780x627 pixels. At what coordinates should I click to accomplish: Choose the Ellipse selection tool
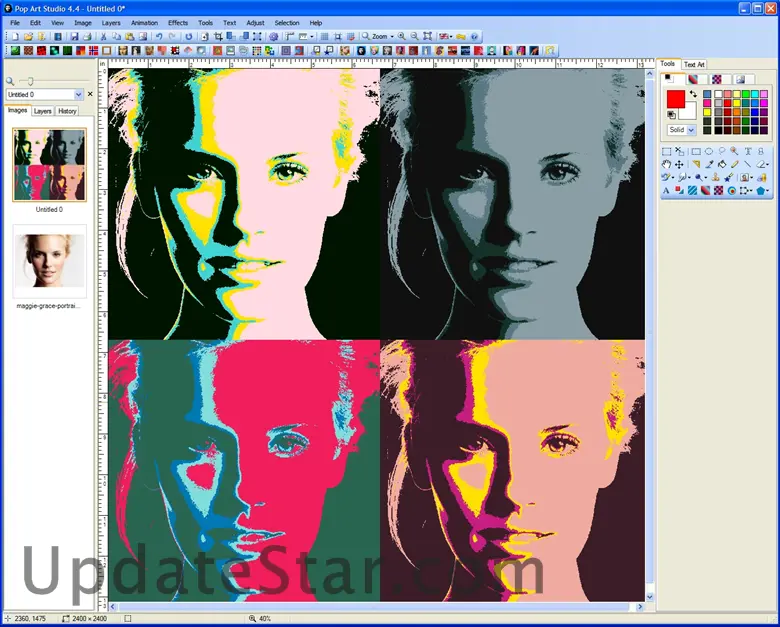708,151
